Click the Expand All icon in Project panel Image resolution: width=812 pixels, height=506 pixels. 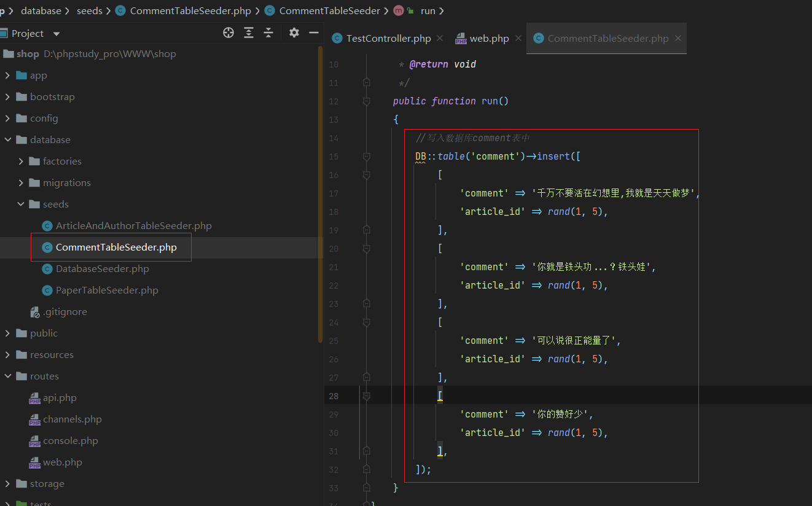tap(249, 33)
